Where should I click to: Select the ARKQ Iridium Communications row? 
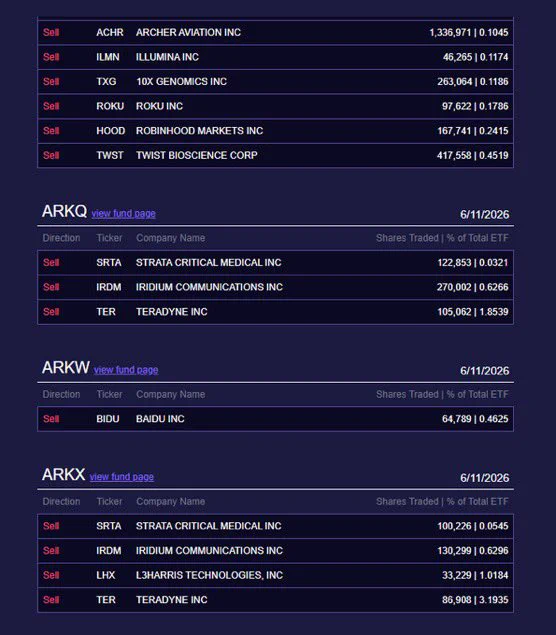point(275,287)
